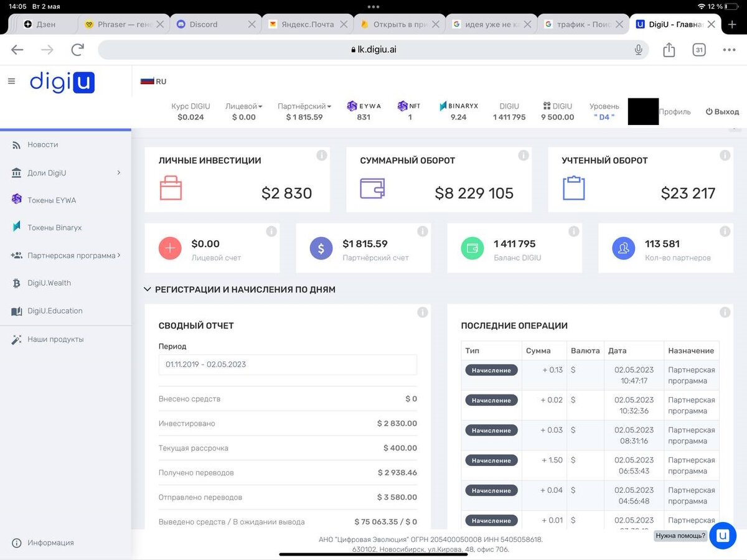Click the $ 75 063.35 / $ 0 withdrawn value
747x560 pixels.
pyautogui.click(x=386, y=521)
